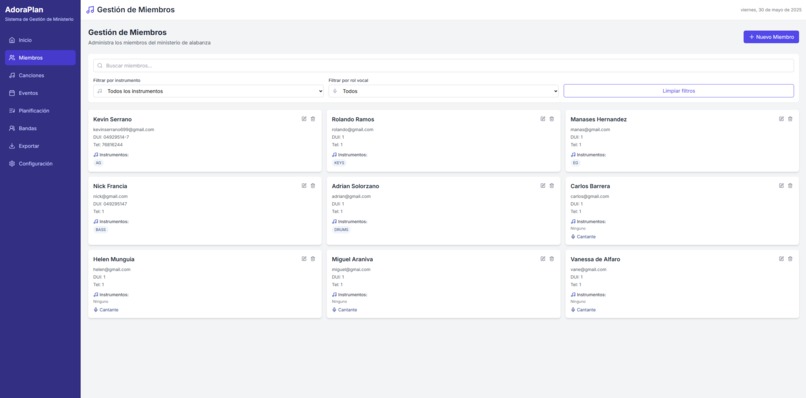Delete Carlos Barrera member

point(790,186)
